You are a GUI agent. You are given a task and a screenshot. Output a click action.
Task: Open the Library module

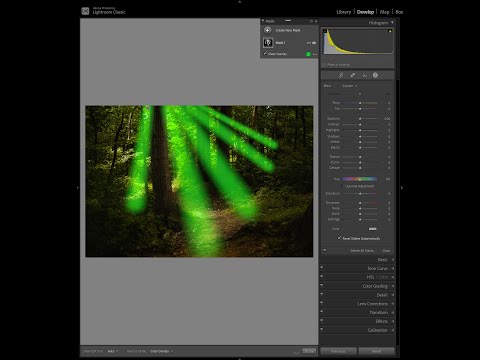pos(344,12)
